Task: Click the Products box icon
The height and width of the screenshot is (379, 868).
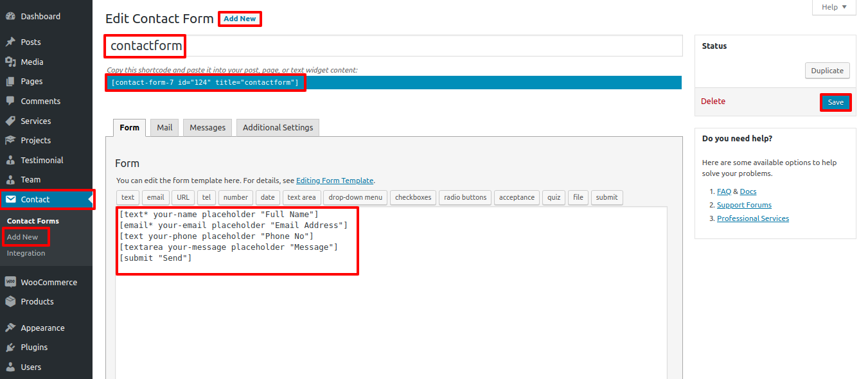Action: tap(10, 302)
